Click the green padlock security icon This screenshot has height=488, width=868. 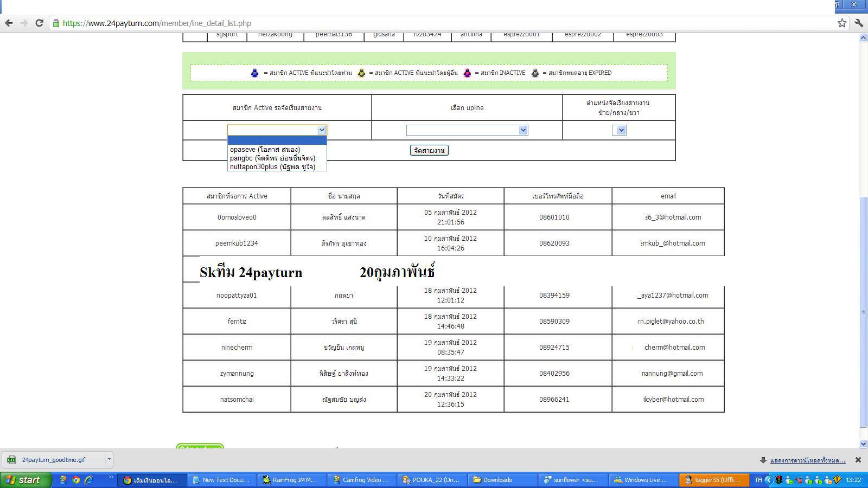point(56,23)
